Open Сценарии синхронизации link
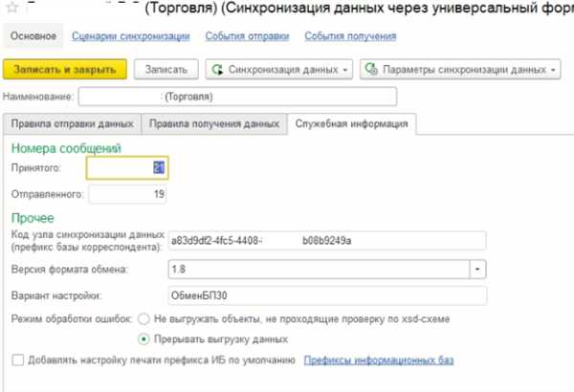 [131, 36]
